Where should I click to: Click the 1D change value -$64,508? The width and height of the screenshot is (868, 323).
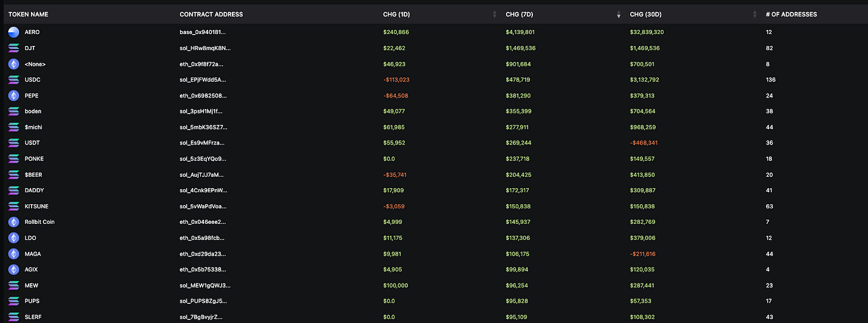395,96
